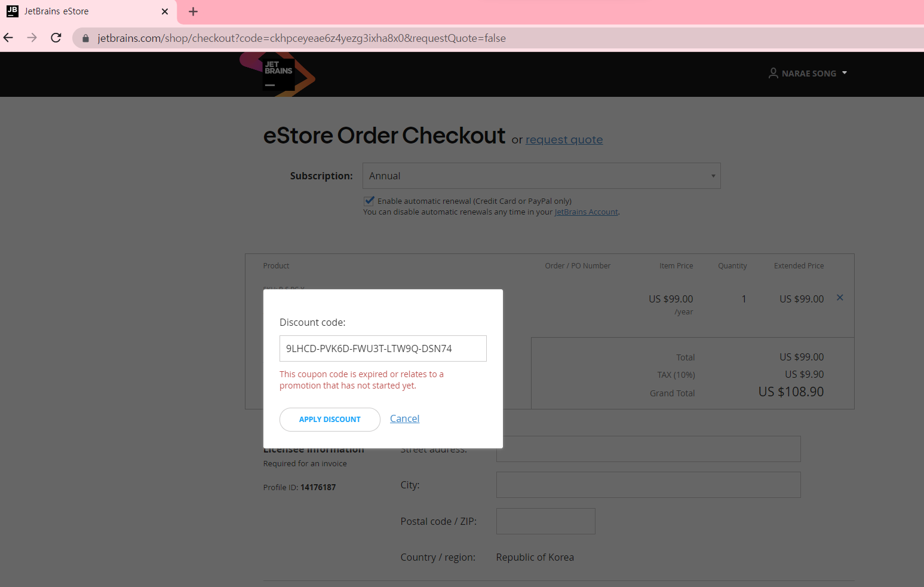Click the padlock site security icon
Screen dimensions: 924x587
click(85, 38)
